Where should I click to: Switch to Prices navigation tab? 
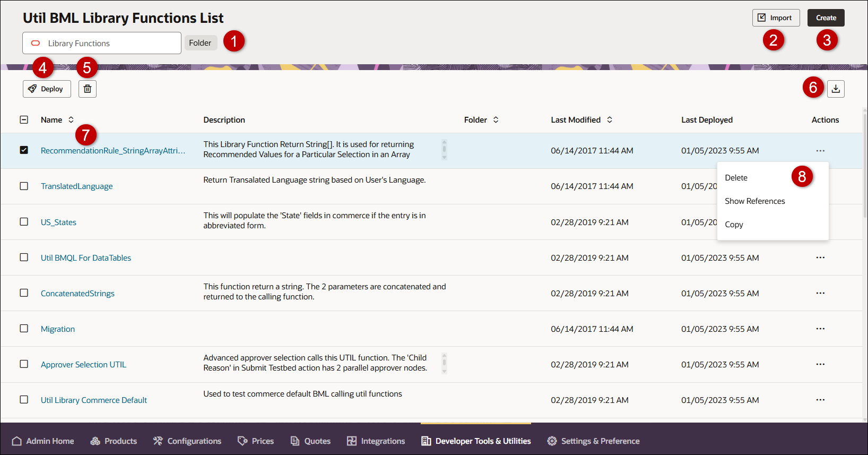(x=255, y=441)
